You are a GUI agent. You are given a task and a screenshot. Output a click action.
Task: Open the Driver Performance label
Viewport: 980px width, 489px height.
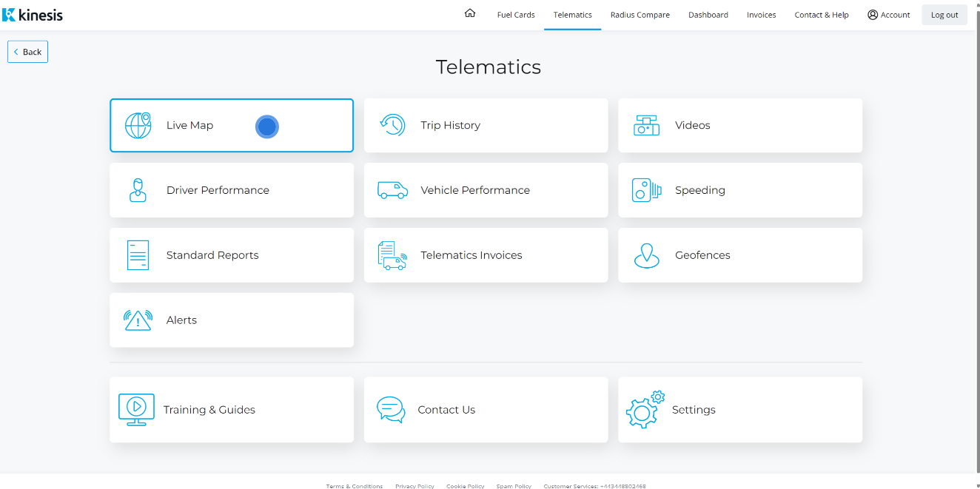[218, 190]
